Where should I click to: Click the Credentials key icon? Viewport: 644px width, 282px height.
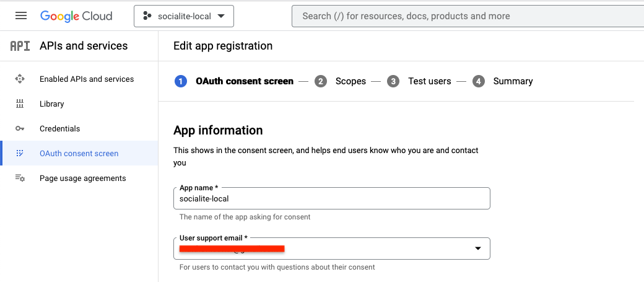(x=20, y=129)
